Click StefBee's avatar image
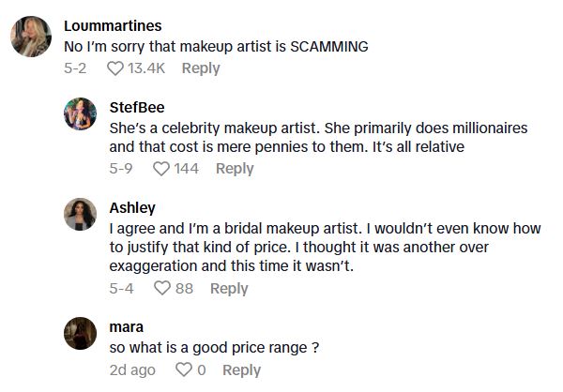 (80, 115)
